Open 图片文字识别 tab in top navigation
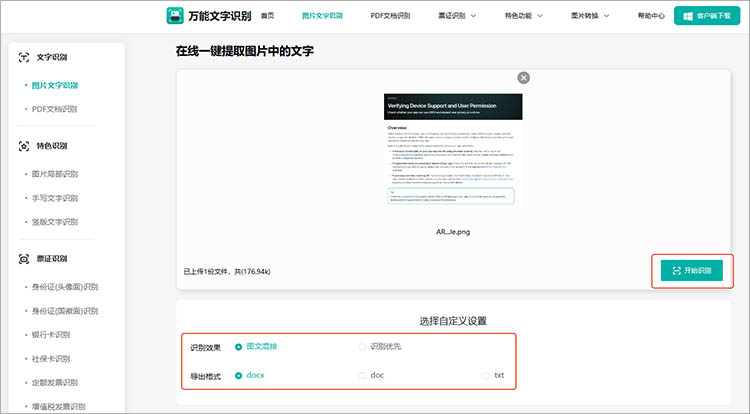This screenshot has width=750, height=414. [x=322, y=16]
